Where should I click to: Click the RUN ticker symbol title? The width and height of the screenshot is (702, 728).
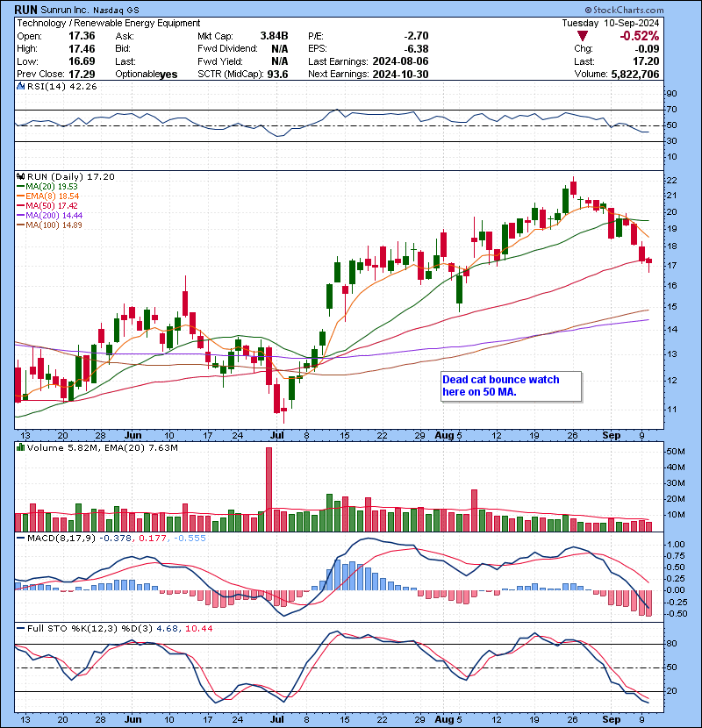pyautogui.click(x=26, y=10)
